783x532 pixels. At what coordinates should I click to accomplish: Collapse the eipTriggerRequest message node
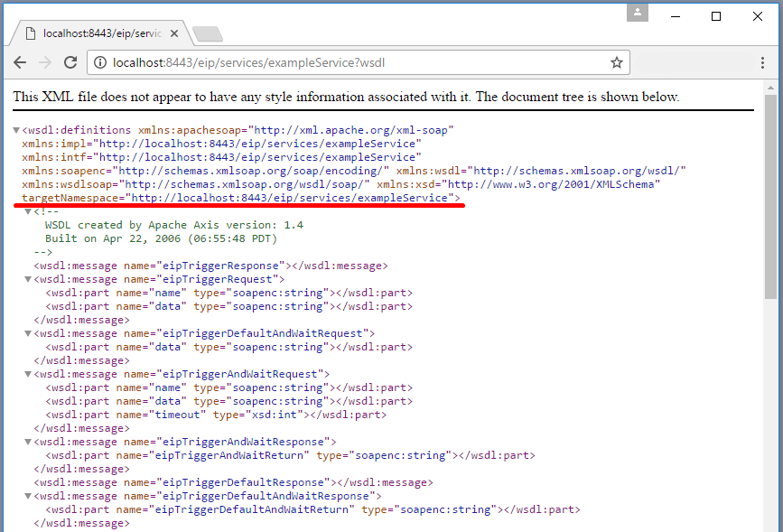pos(29,279)
